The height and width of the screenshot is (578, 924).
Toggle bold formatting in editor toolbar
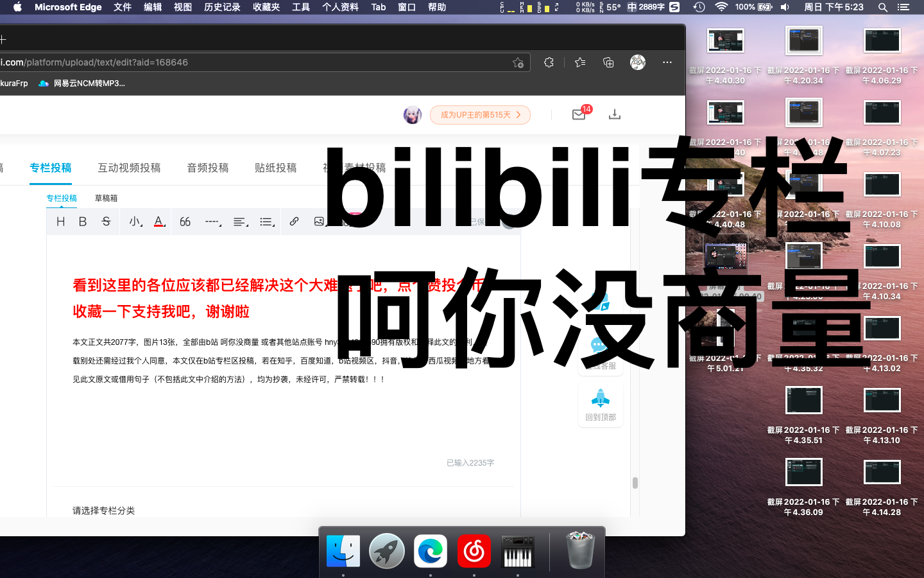[x=83, y=222]
